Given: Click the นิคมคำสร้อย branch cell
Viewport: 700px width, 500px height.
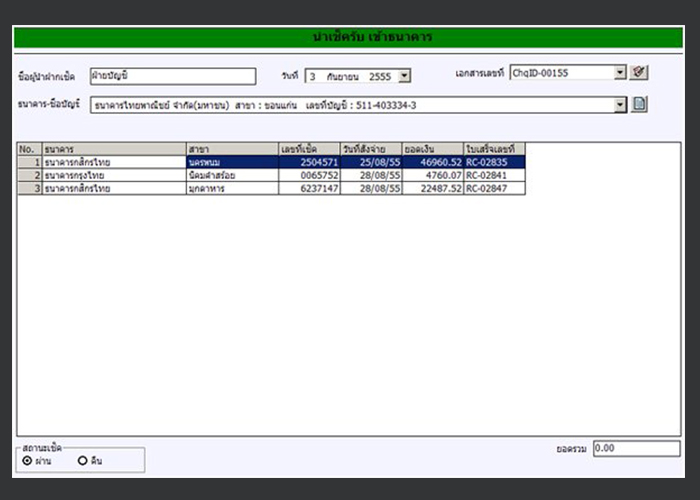Looking at the screenshot, I should [232, 175].
